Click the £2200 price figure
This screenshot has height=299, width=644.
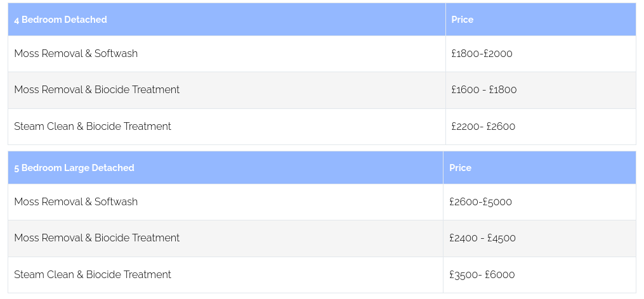pyautogui.click(x=465, y=127)
